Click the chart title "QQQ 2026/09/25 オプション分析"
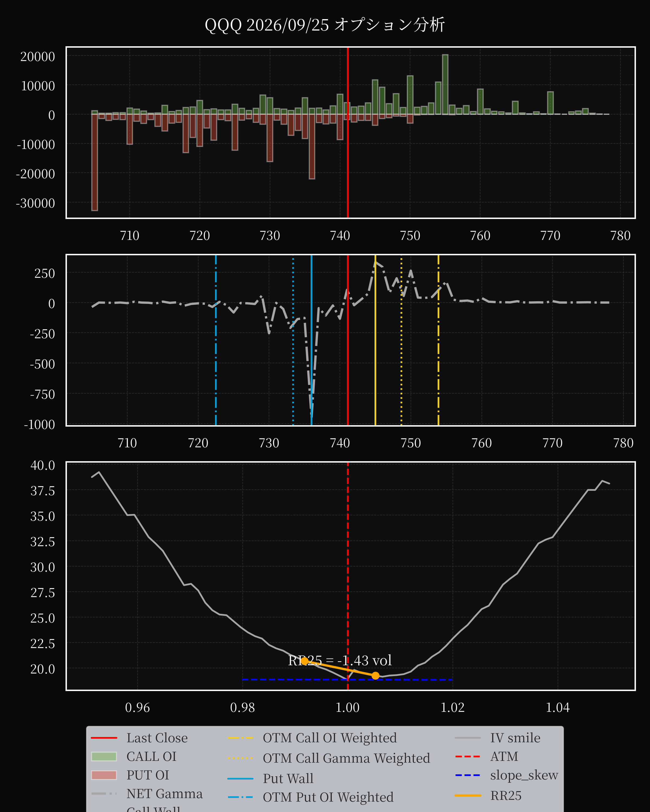Image resolution: width=650 pixels, height=812 pixels. [x=325, y=25]
